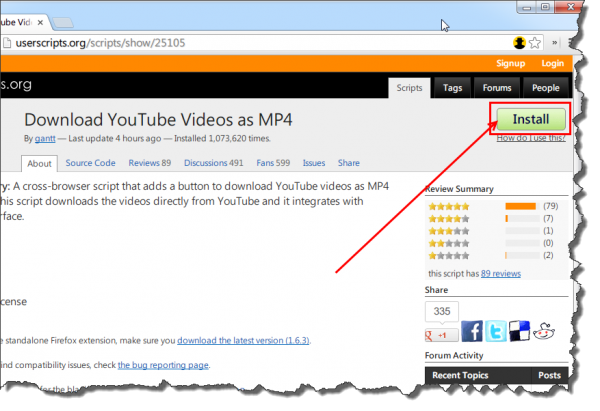The height and width of the screenshot is (411, 600).
Task: Open the Tags navigation tab
Action: point(452,88)
